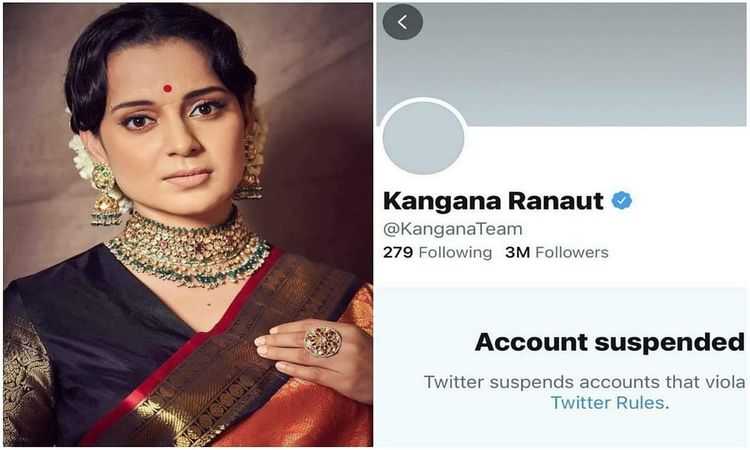Click the red bindi in the photo
The width and height of the screenshot is (750, 450).
167,88
